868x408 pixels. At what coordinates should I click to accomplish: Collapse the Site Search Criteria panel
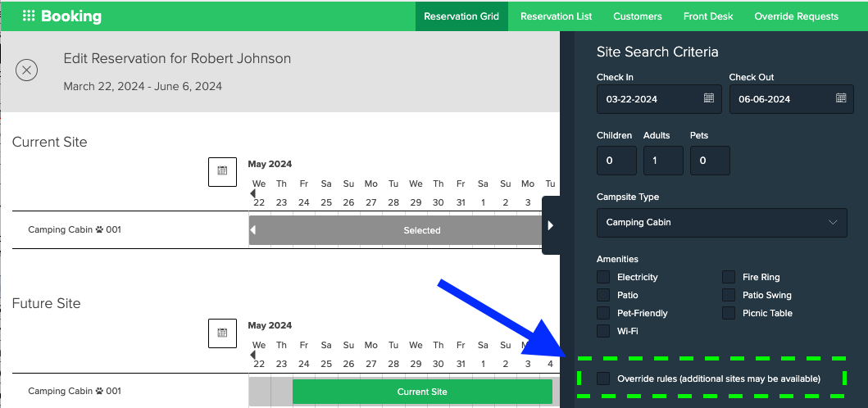tap(551, 225)
